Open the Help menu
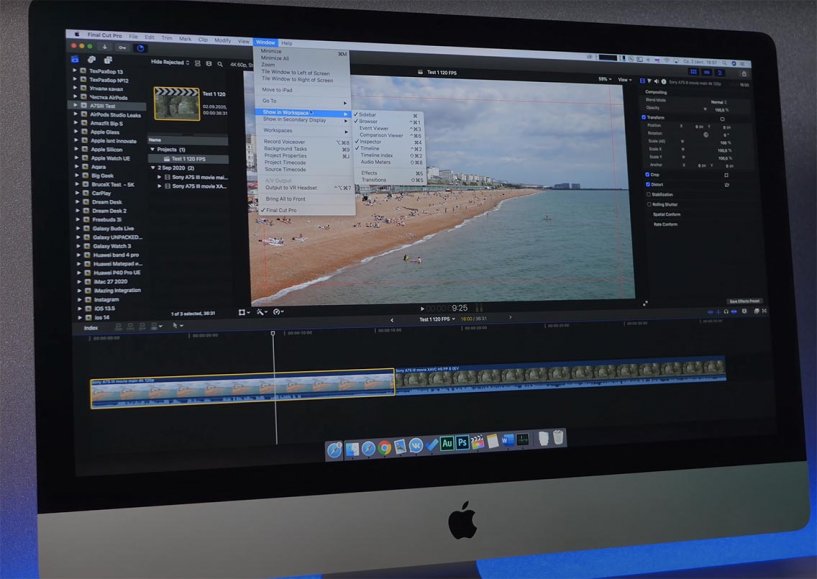Image resolution: width=817 pixels, height=579 pixels. coord(287,43)
